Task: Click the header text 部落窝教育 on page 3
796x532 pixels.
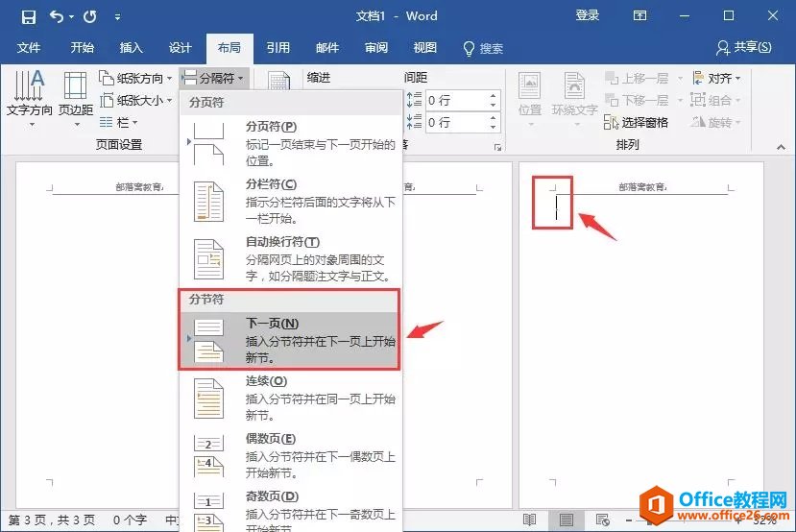Action: pos(642,187)
